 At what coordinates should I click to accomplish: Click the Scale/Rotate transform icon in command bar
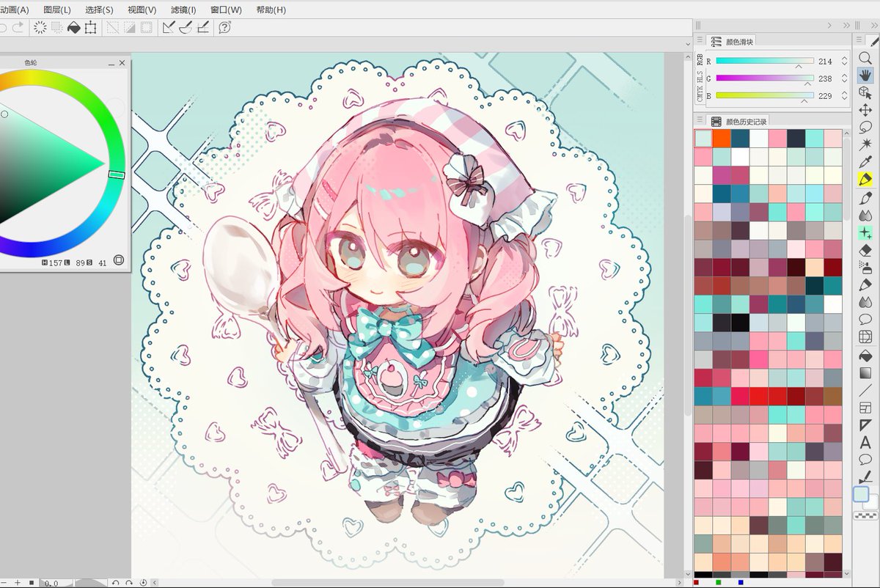90,27
